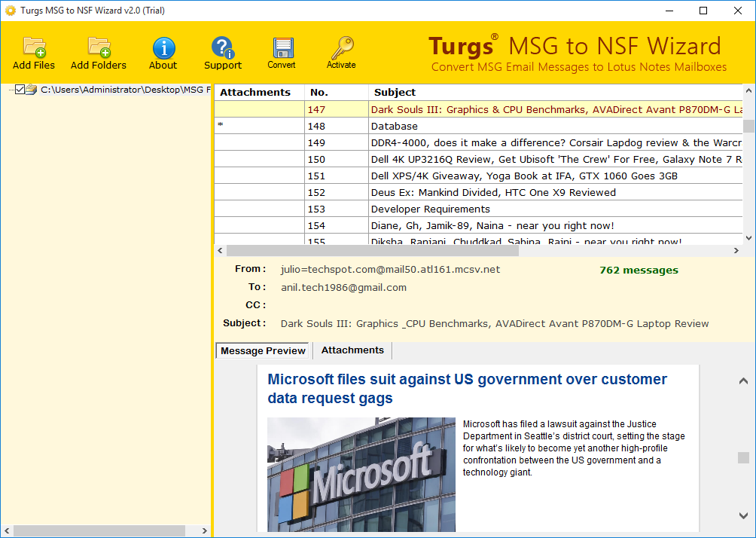Viewport: 756px width, 538px height.
Task: Click the folder tree scroll right arrow
Action: pyautogui.click(x=204, y=530)
